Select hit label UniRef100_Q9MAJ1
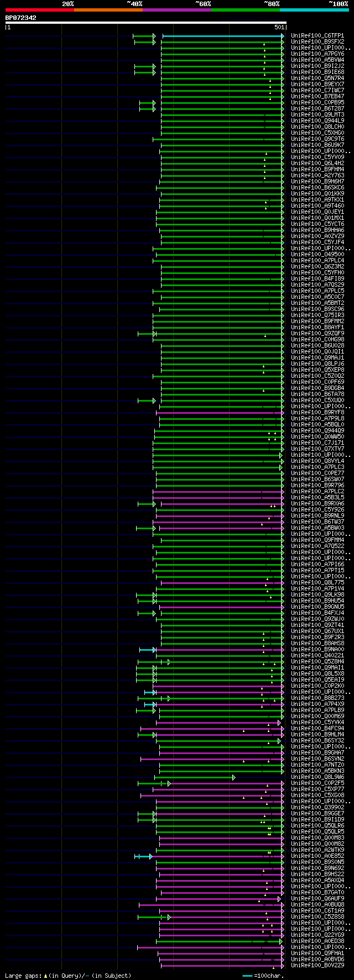The height and width of the screenshot is (980, 354). click(317, 357)
